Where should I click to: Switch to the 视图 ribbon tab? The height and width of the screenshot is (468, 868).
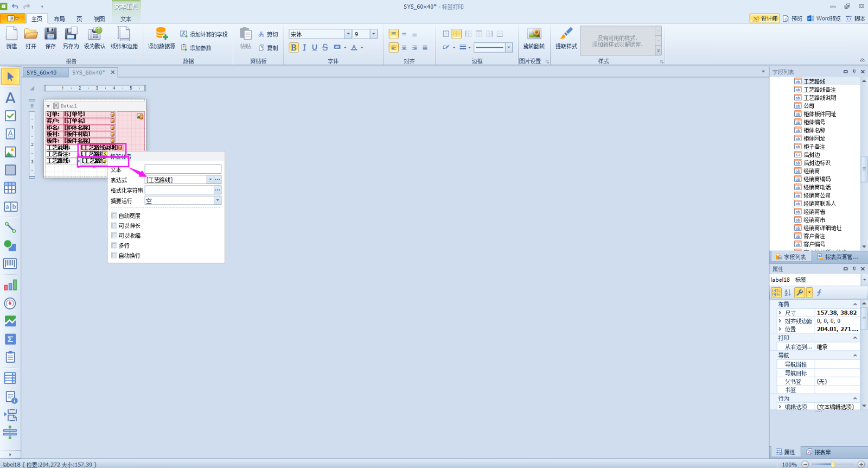pos(99,19)
